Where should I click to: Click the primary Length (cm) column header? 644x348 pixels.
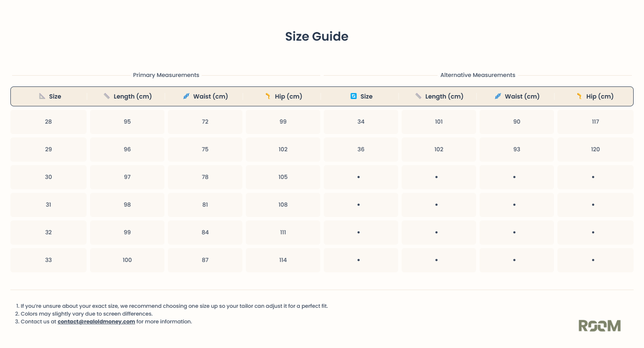[x=127, y=96]
